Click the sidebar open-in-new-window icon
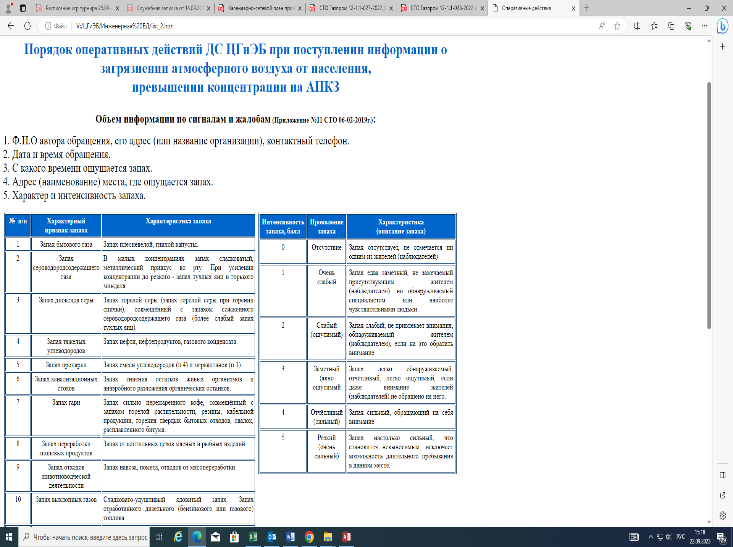This screenshot has width=733, height=547. pos(723,496)
